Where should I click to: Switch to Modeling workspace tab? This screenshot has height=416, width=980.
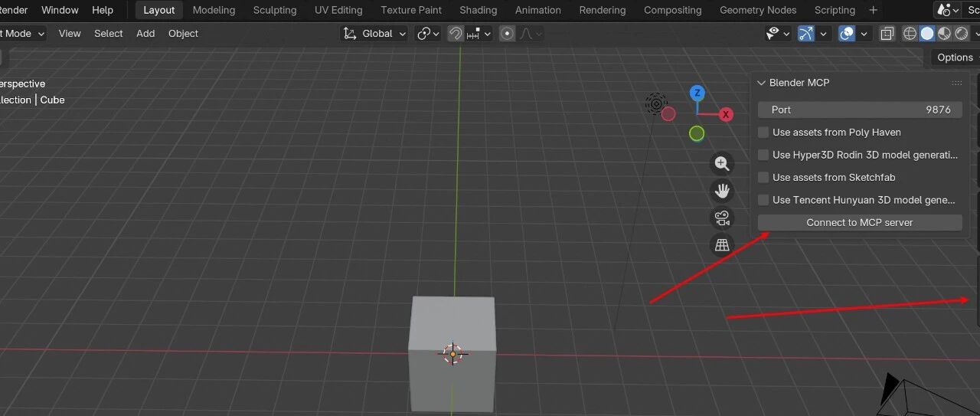click(214, 10)
